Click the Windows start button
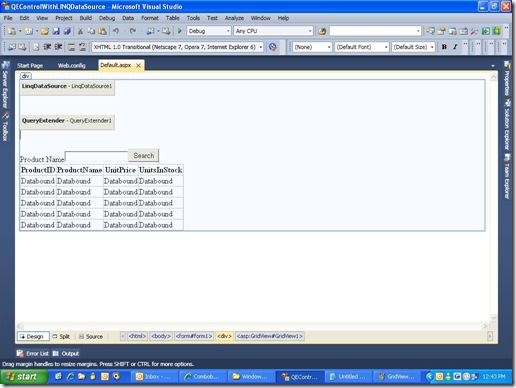Image resolution: width=516 pixels, height=388 pixels. (x=23, y=377)
